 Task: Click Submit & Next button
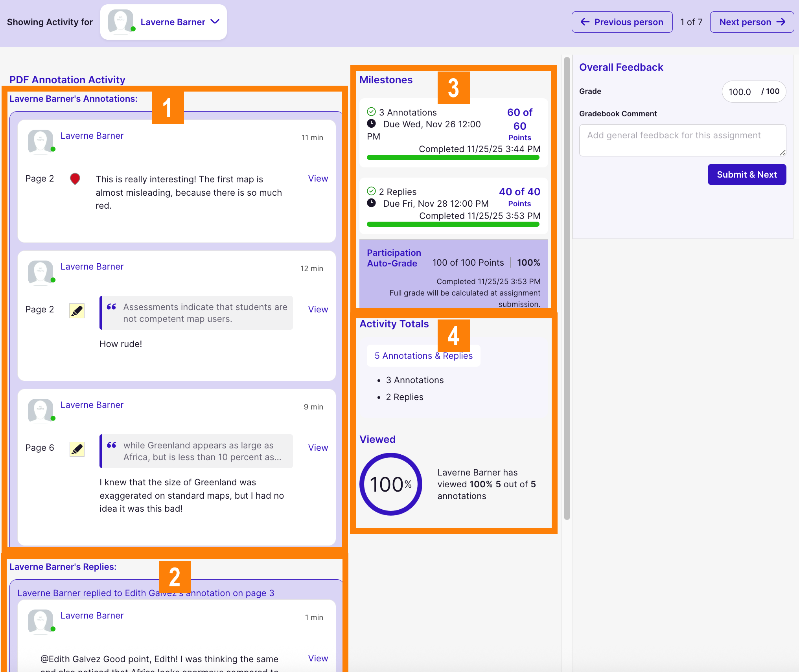(x=746, y=174)
